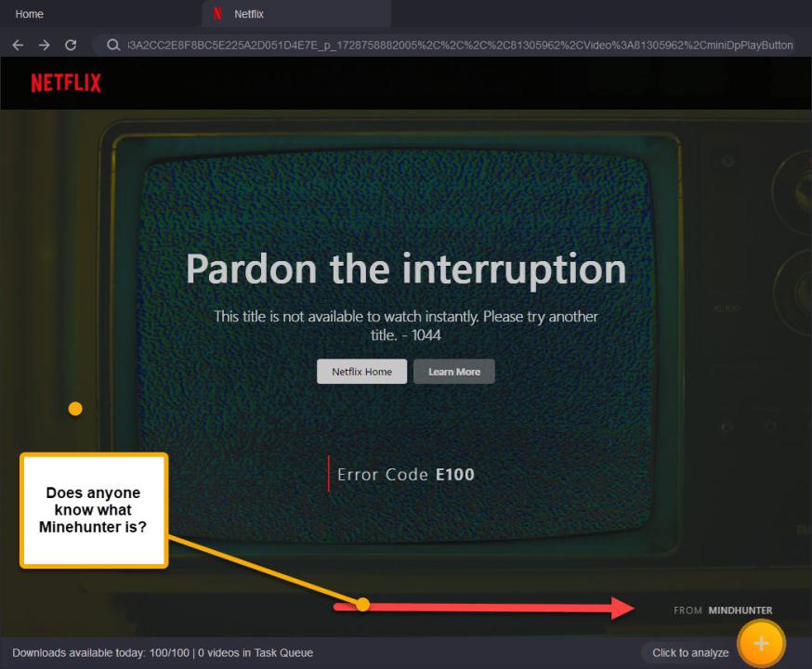Switch to the Home tab

(29, 14)
